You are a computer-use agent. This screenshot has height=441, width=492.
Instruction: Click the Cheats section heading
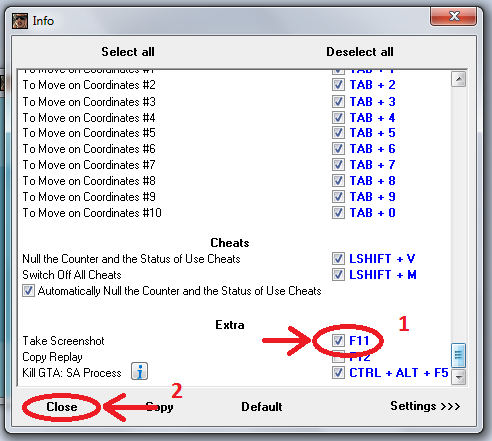pos(230,243)
